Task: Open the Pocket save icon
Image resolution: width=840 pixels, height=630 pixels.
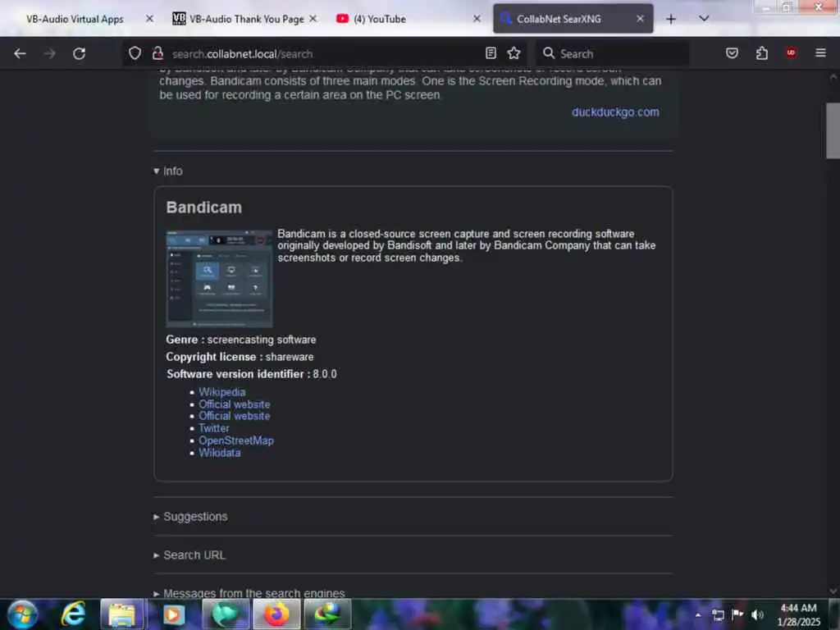Action: coord(732,53)
